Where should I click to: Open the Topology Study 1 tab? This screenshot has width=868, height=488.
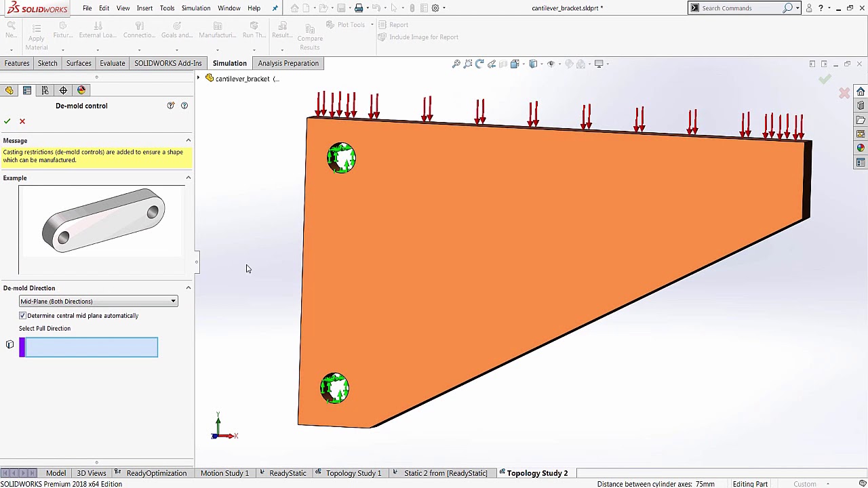click(353, 473)
